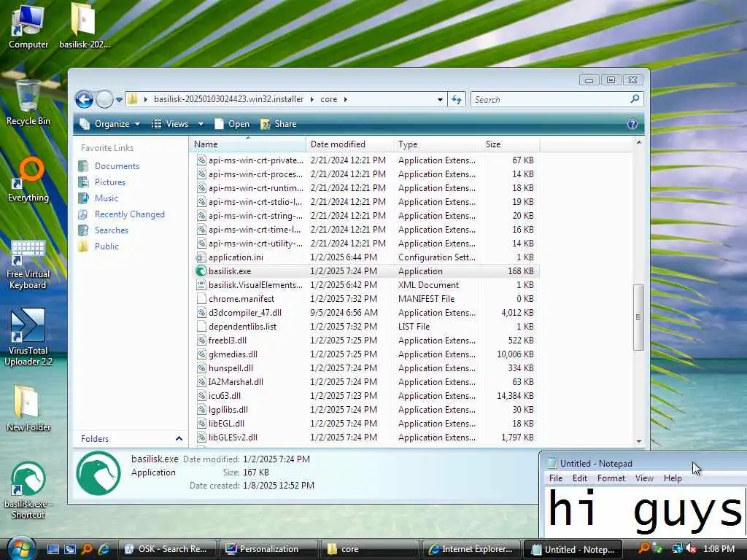Image resolution: width=747 pixels, height=560 pixels.
Task: Expand the arrow after core in breadcrumb
Action: (x=345, y=99)
